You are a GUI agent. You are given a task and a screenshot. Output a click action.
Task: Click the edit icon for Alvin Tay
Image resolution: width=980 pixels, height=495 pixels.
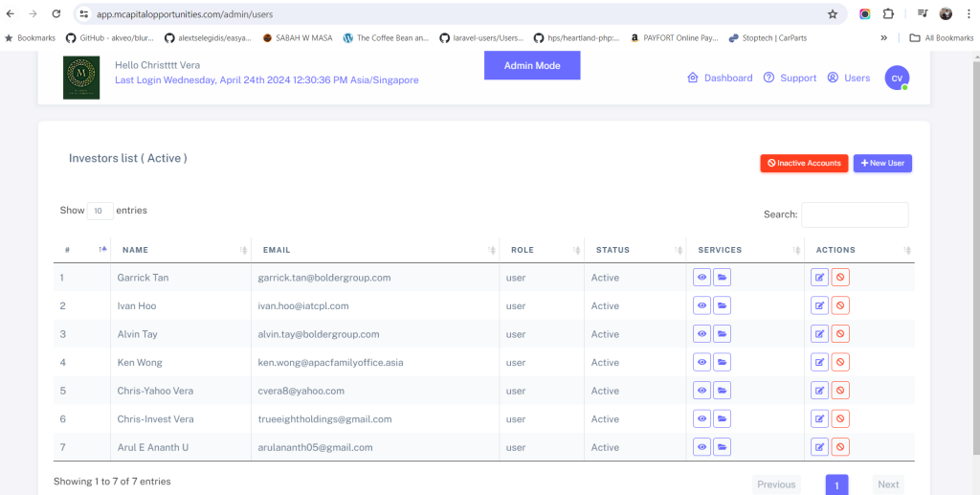(820, 334)
